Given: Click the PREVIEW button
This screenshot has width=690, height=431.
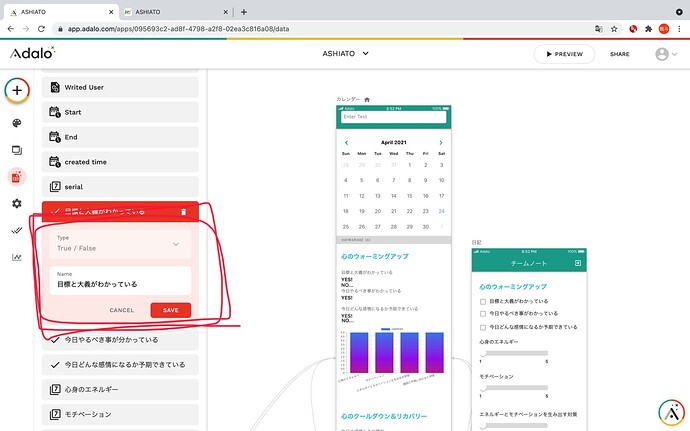Looking at the screenshot, I should coord(564,54).
